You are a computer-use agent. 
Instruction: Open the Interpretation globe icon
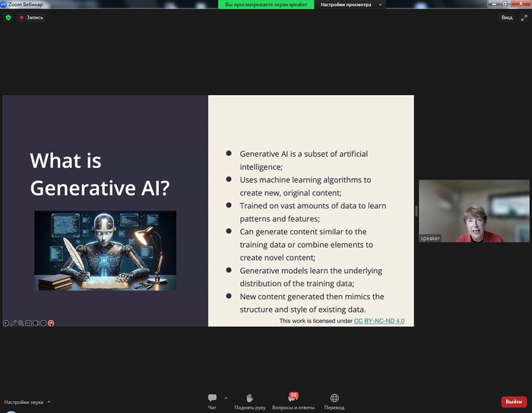[334, 399]
